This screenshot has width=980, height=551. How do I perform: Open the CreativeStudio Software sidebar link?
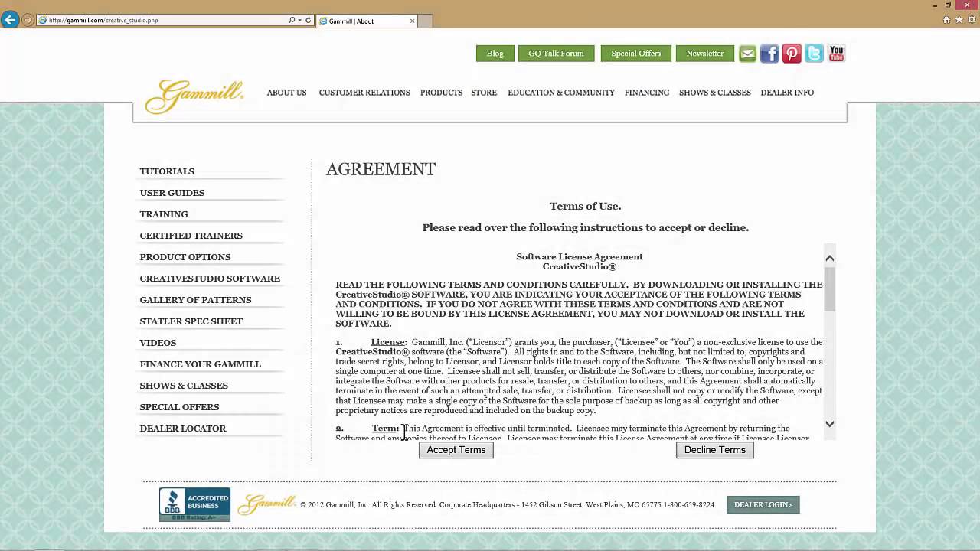tap(210, 279)
